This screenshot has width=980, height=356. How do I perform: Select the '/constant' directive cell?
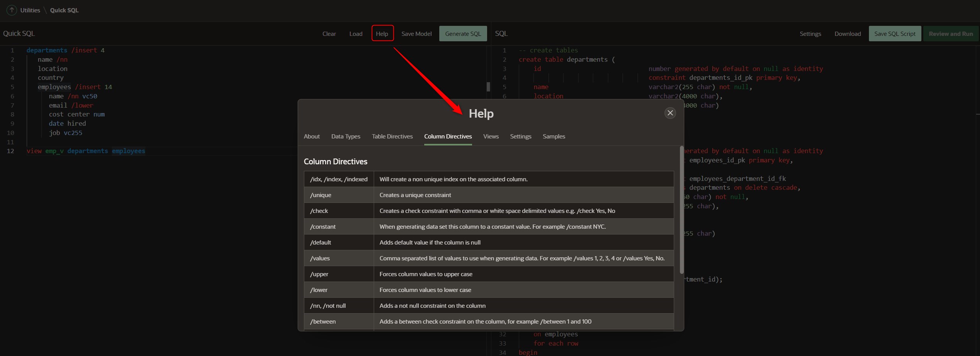pyautogui.click(x=339, y=227)
